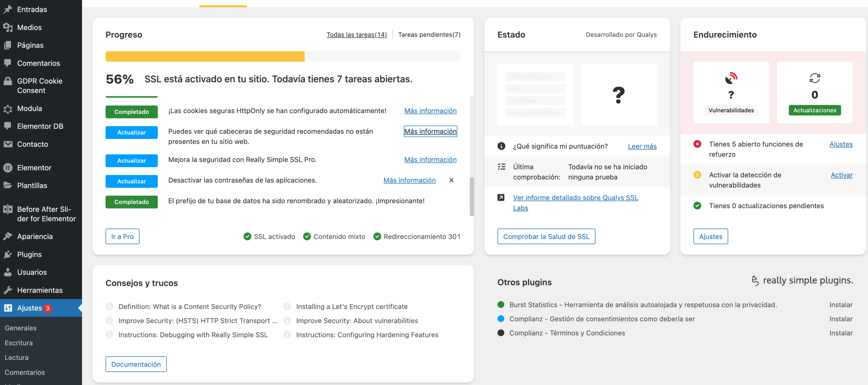Click the Contacto envelope icon
Image resolution: width=868 pixels, height=385 pixels.
tap(8, 144)
